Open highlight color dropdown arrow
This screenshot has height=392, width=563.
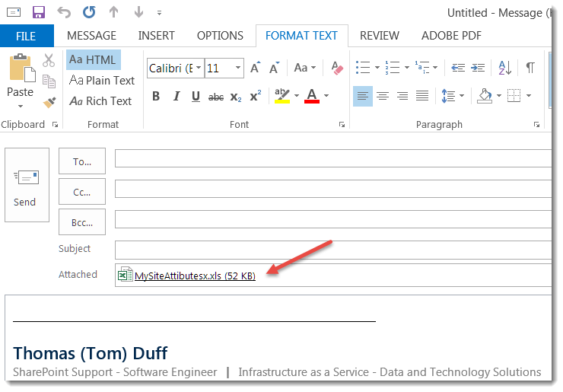coord(297,96)
